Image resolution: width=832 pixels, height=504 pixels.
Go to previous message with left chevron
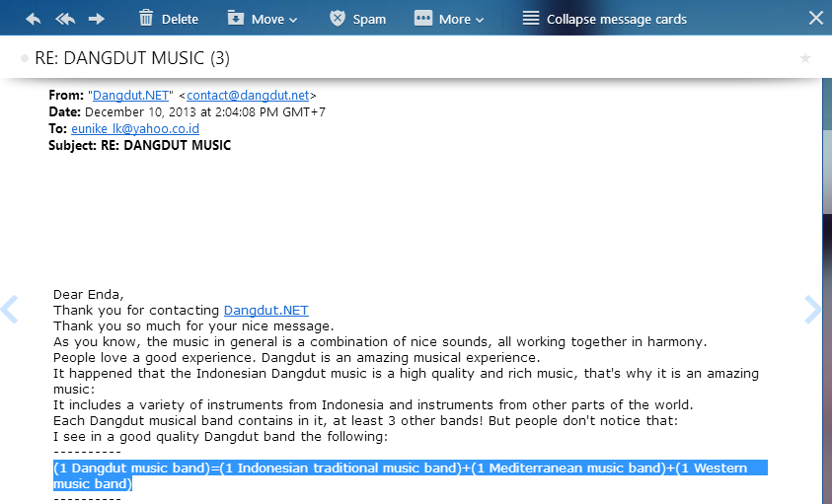pyautogui.click(x=10, y=310)
